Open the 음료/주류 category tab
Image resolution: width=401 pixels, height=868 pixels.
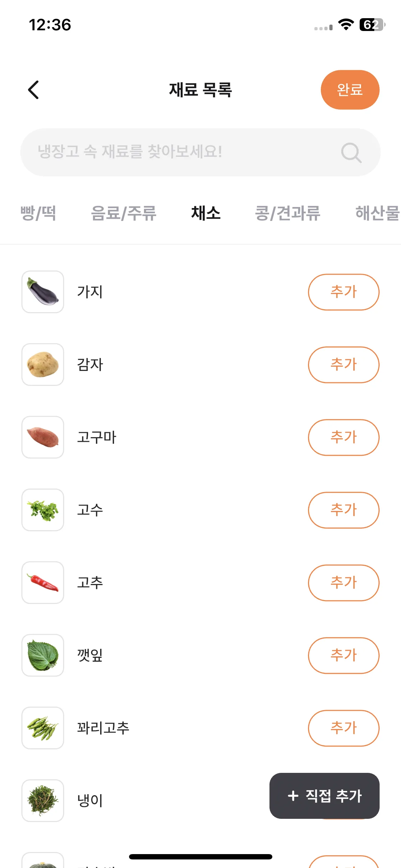point(123,213)
